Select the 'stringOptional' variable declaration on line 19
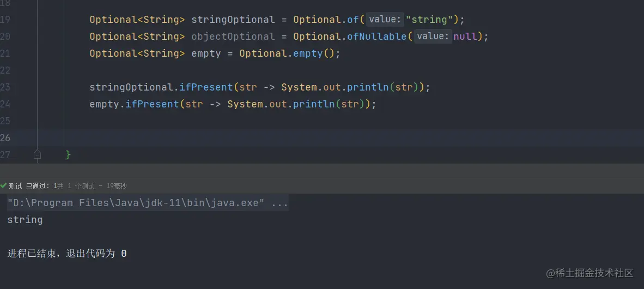This screenshot has width=644, height=289. pos(233,20)
